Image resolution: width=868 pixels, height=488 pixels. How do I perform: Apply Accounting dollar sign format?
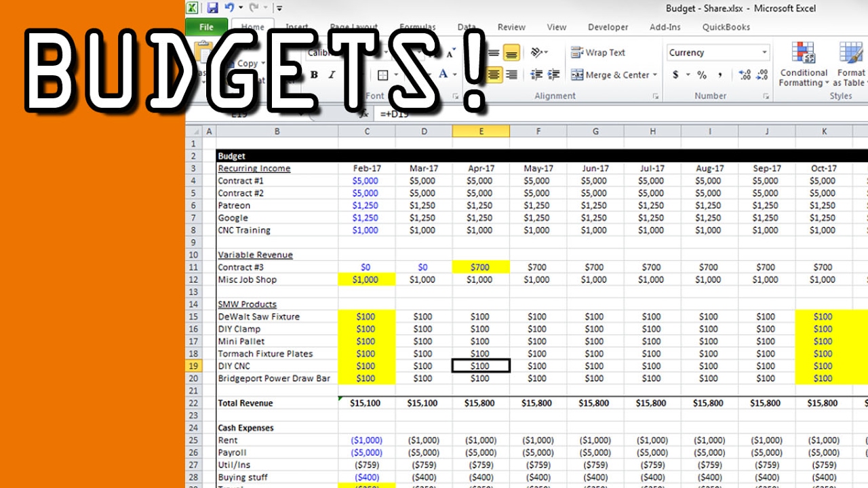click(x=675, y=75)
